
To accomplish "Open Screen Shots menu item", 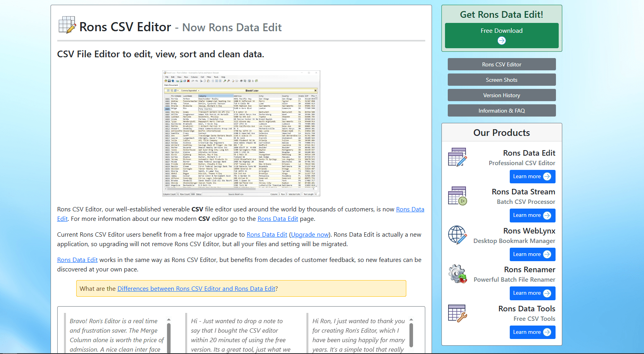I will [x=501, y=80].
